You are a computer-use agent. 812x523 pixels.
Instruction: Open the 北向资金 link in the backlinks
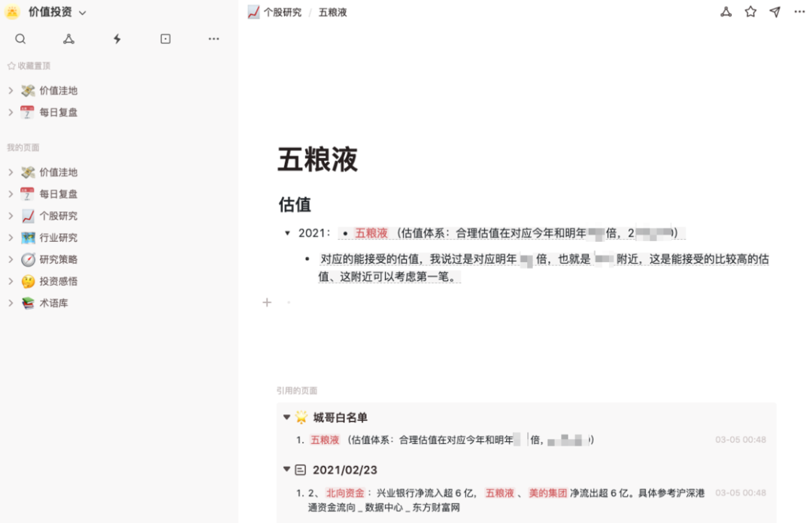point(346,492)
